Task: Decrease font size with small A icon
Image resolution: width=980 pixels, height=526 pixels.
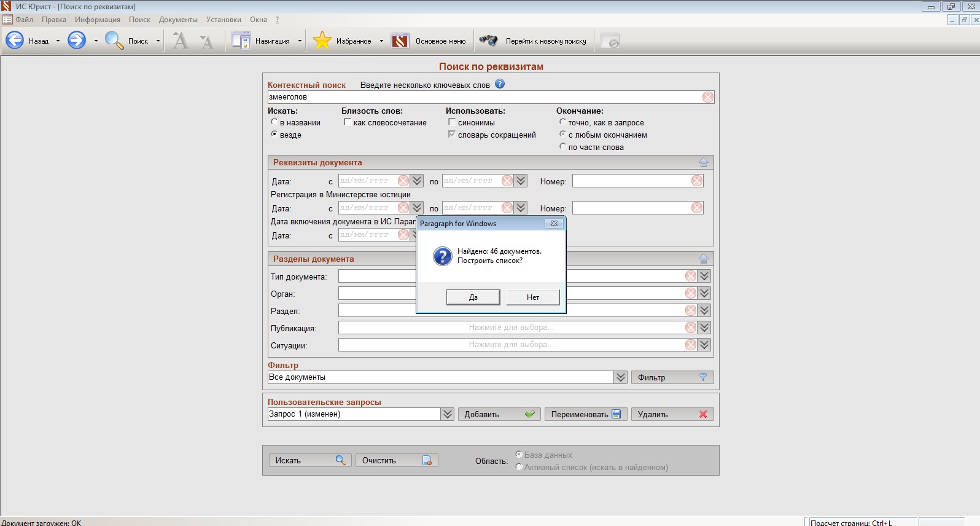Action: 207,42
